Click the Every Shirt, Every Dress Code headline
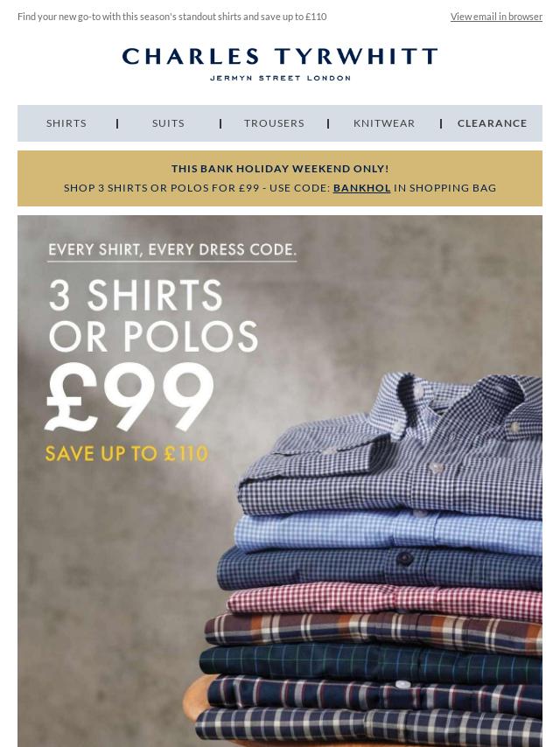The width and height of the screenshot is (560, 747). click(x=172, y=249)
